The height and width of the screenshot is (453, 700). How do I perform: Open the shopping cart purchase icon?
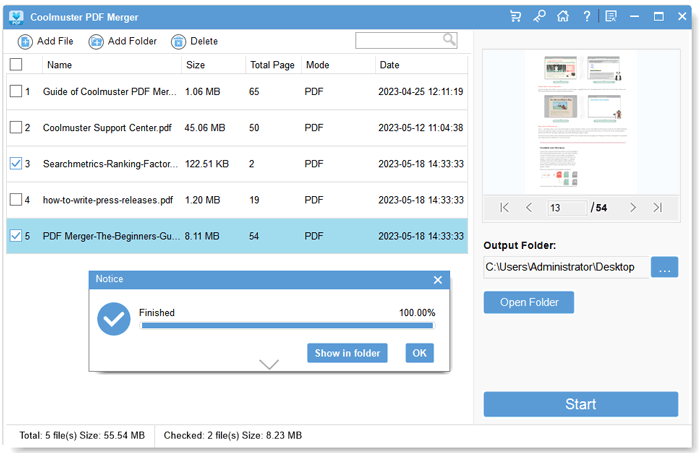(x=516, y=17)
